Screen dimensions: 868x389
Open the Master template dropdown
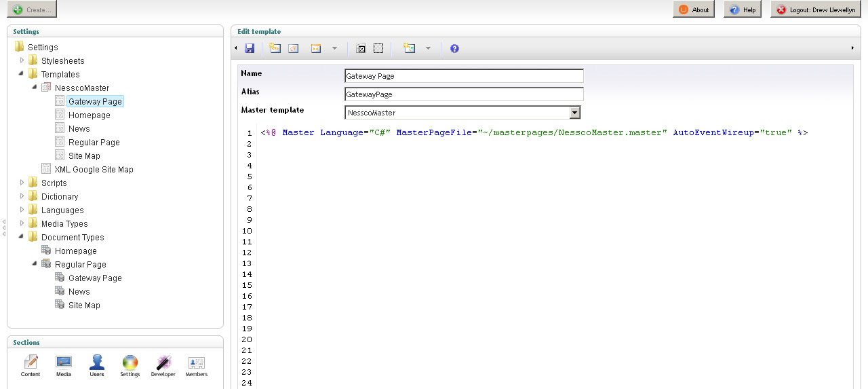tap(574, 113)
